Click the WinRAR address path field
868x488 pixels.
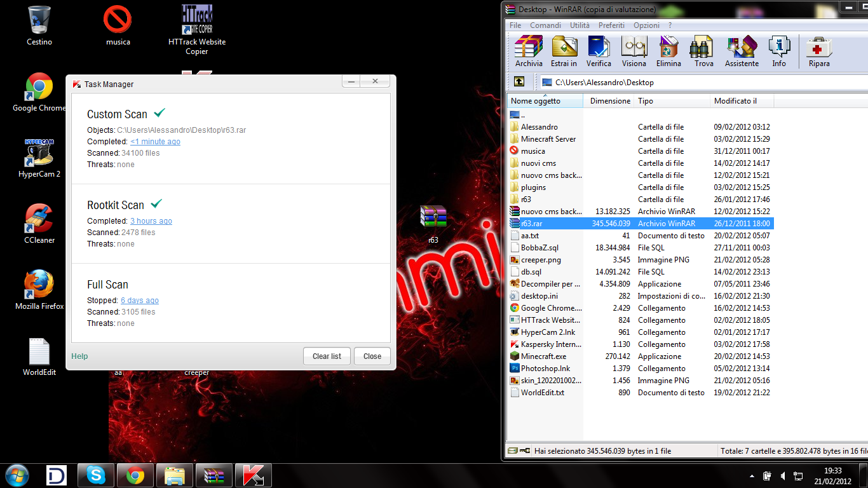(x=702, y=82)
